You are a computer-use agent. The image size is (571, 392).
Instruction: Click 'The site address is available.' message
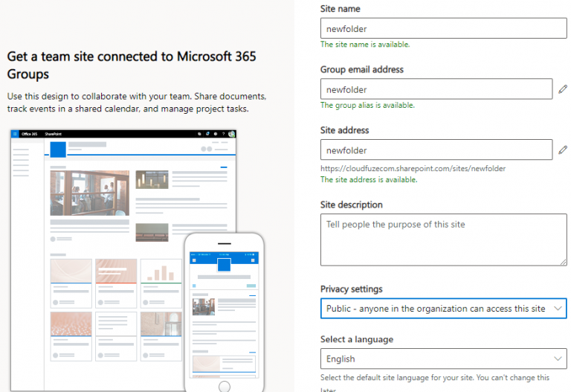click(x=369, y=179)
